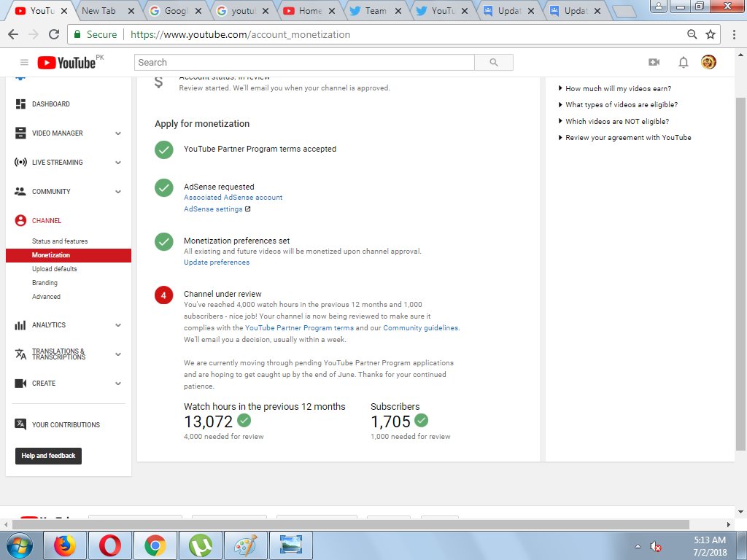This screenshot has height=560, width=747.
Task: Click the Analytics bar chart icon
Action: point(20,325)
